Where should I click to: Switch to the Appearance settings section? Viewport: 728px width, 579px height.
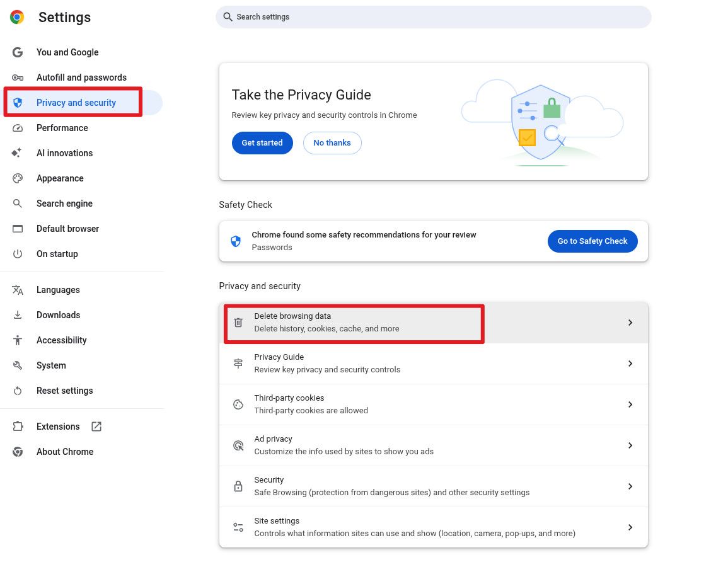[60, 178]
